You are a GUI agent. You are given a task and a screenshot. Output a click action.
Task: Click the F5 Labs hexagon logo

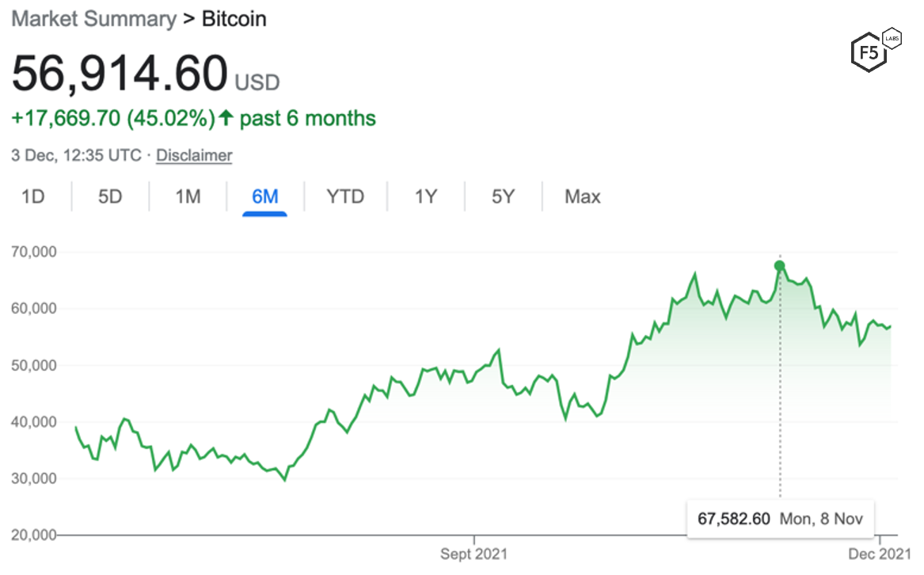(x=873, y=52)
